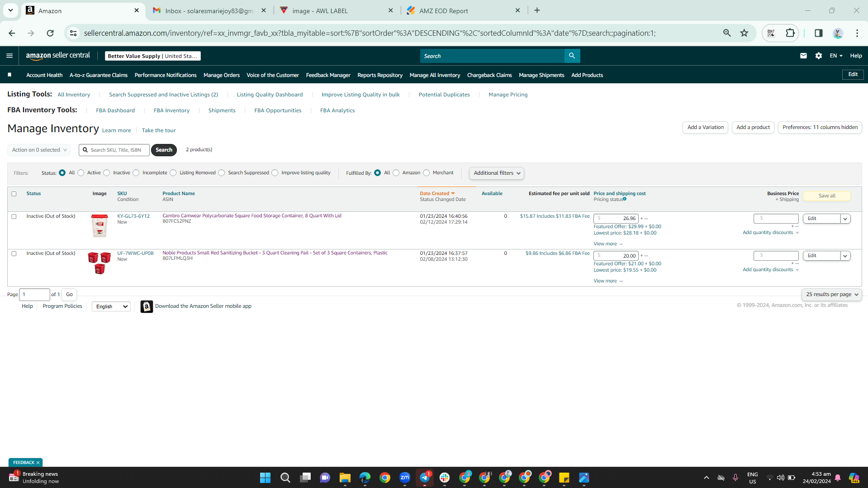Open Manage Orders in the nav bar
This screenshot has width=868, height=488.
point(222,75)
